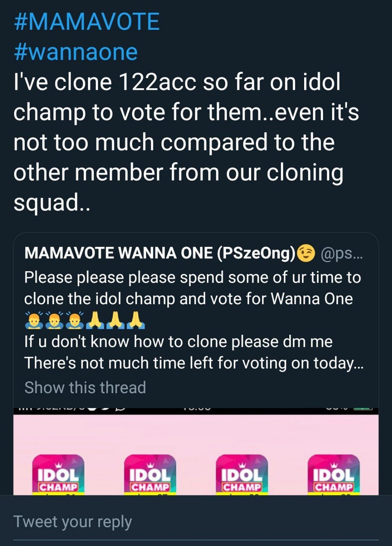Tap the second Idol Champ app icon
This screenshot has width=392, height=546.
pyautogui.click(x=150, y=474)
